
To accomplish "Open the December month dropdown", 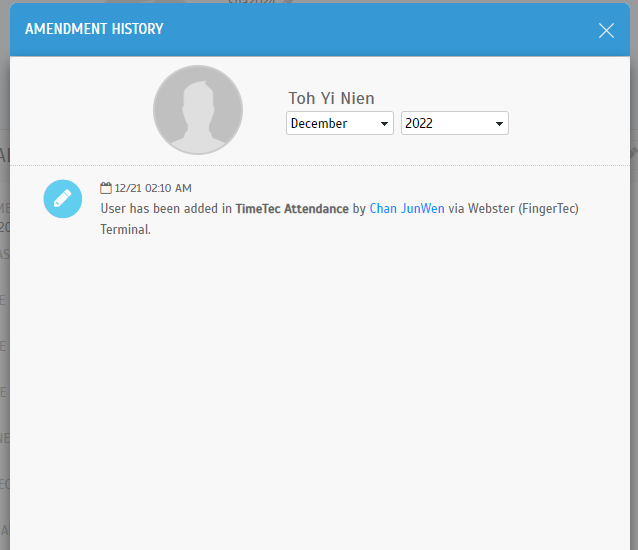I will (x=339, y=123).
